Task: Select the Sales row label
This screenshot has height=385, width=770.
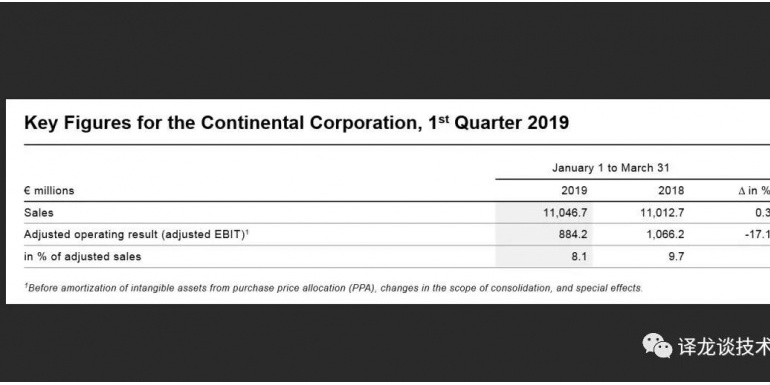Action: click(39, 213)
